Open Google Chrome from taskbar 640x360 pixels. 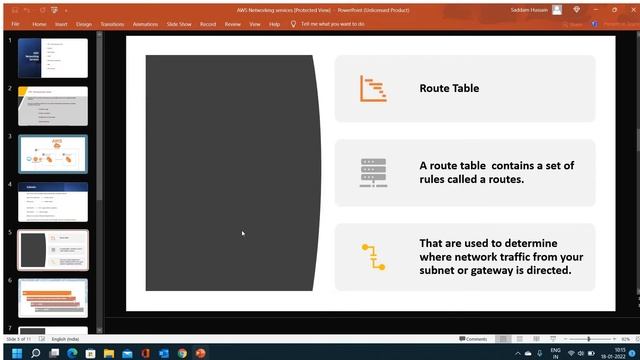pos(182,353)
